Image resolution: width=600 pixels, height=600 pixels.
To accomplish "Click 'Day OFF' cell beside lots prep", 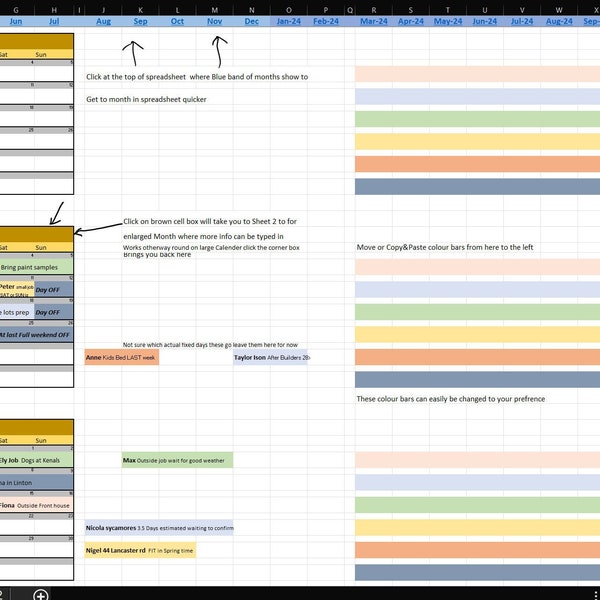I will tap(54, 312).
